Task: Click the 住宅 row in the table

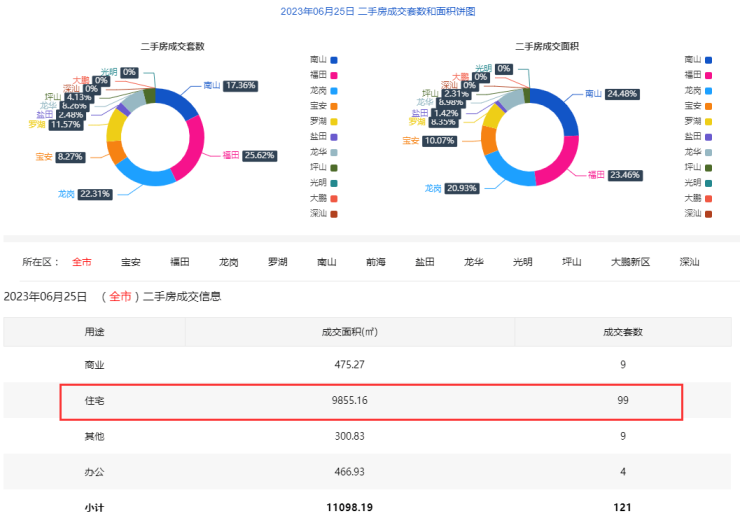Action: coord(371,401)
